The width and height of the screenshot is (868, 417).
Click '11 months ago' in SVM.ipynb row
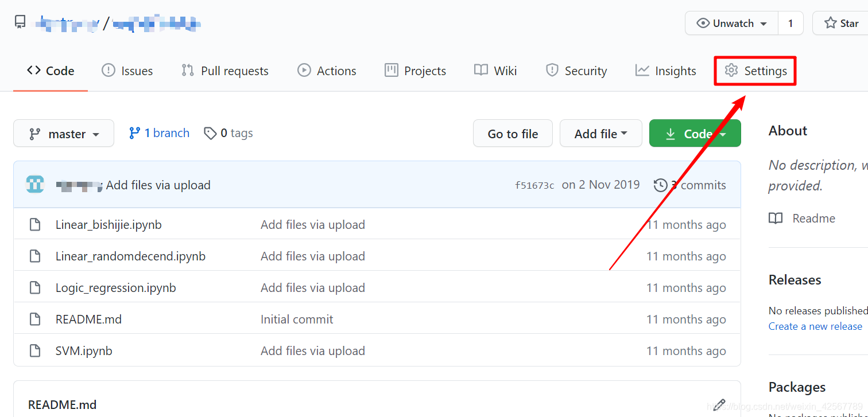[686, 351]
